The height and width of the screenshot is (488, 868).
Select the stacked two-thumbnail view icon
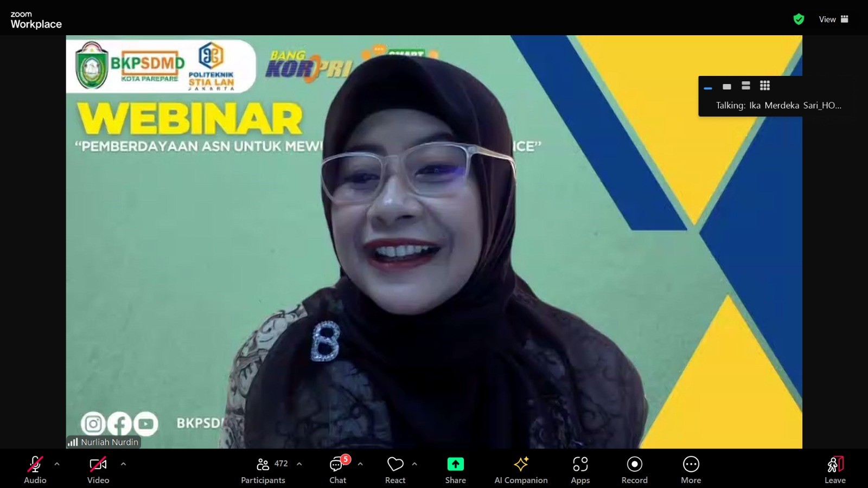(746, 86)
